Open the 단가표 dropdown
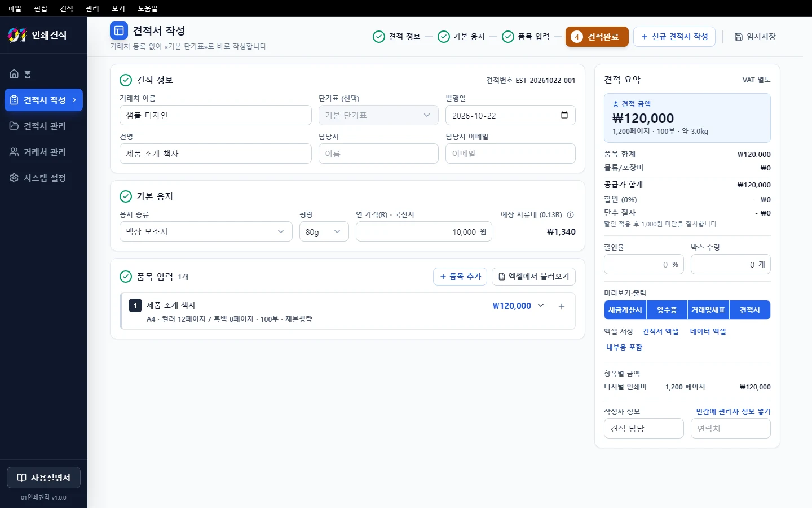The width and height of the screenshot is (812, 508). 378,115
